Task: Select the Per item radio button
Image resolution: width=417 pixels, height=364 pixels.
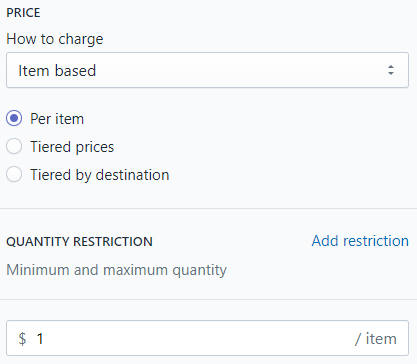Action: coord(14,118)
